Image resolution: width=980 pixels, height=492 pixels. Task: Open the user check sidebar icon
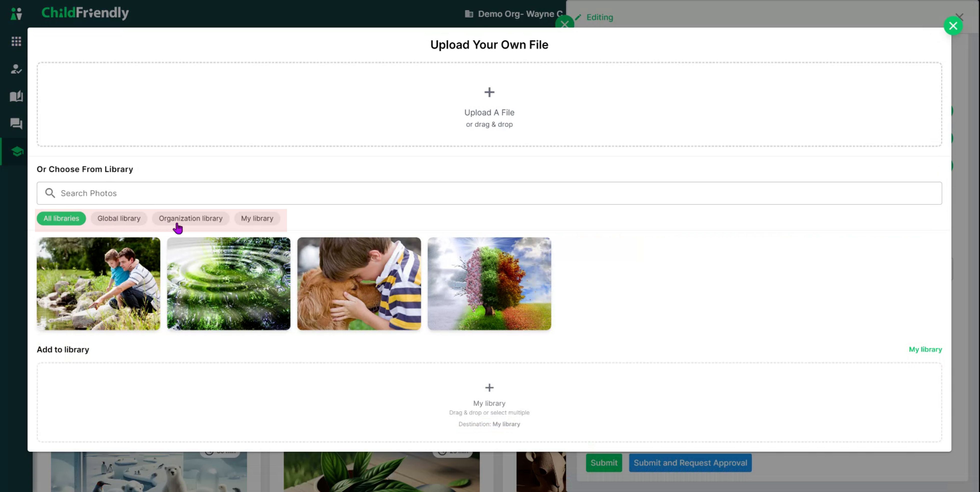pyautogui.click(x=16, y=69)
